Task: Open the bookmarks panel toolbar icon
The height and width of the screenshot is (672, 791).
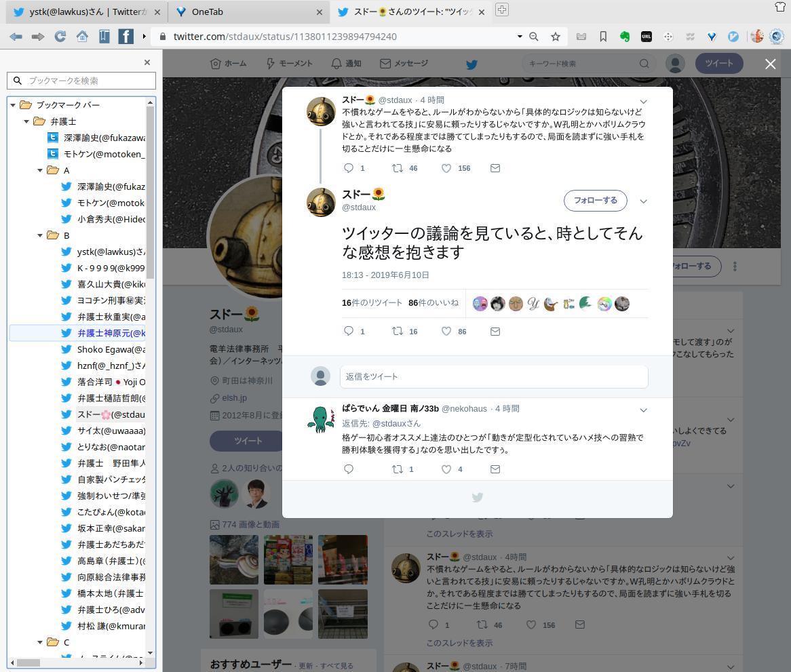Action: click(104, 37)
